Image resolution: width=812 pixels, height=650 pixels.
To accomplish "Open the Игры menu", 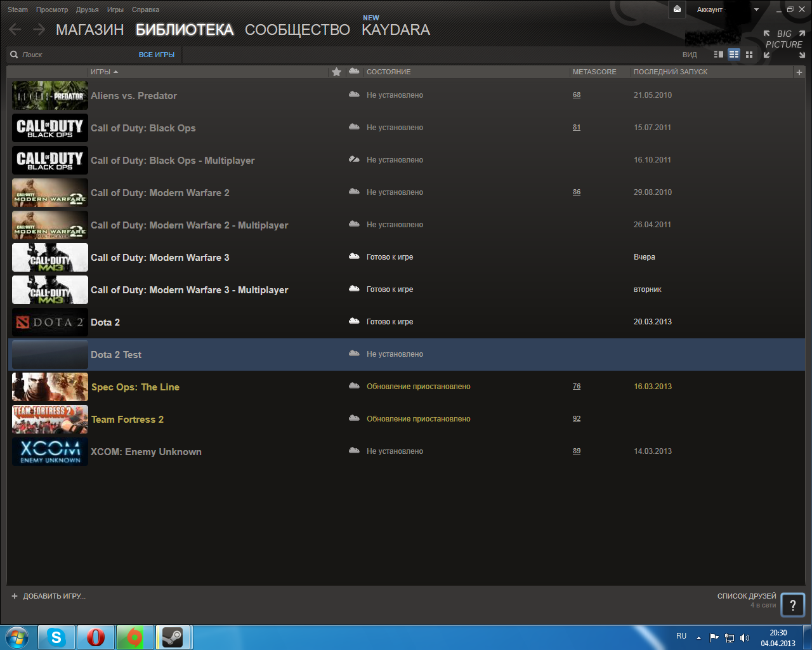I will tap(115, 10).
